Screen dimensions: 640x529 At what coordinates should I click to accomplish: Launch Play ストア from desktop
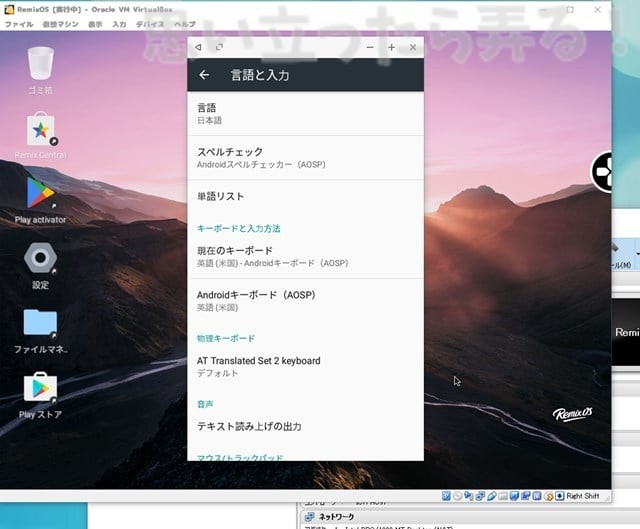pyautogui.click(x=40, y=387)
